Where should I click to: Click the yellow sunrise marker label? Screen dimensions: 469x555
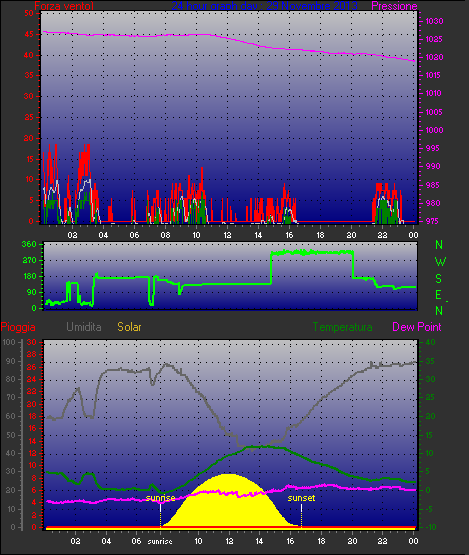point(160,498)
